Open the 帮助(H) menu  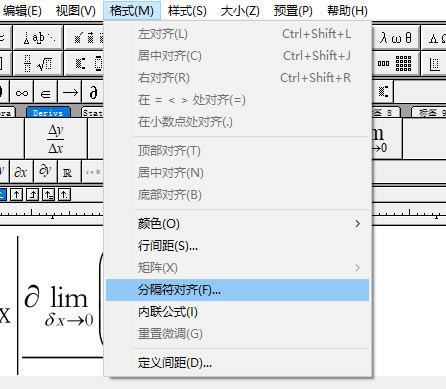click(347, 11)
